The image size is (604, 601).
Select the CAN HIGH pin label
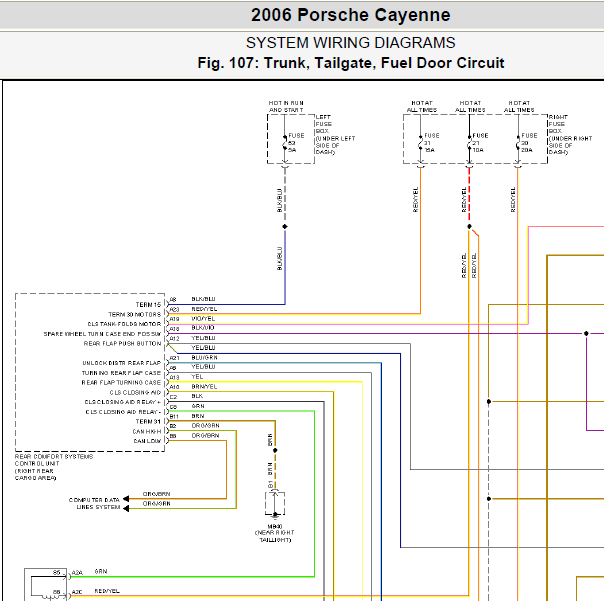(x=147, y=431)
